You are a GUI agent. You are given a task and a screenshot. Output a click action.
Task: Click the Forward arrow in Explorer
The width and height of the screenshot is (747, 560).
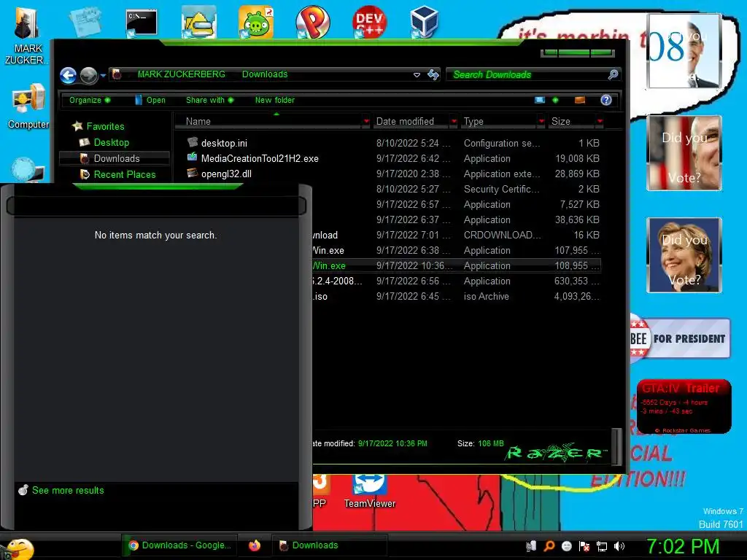pyautogui.click(x=88, y=75)
